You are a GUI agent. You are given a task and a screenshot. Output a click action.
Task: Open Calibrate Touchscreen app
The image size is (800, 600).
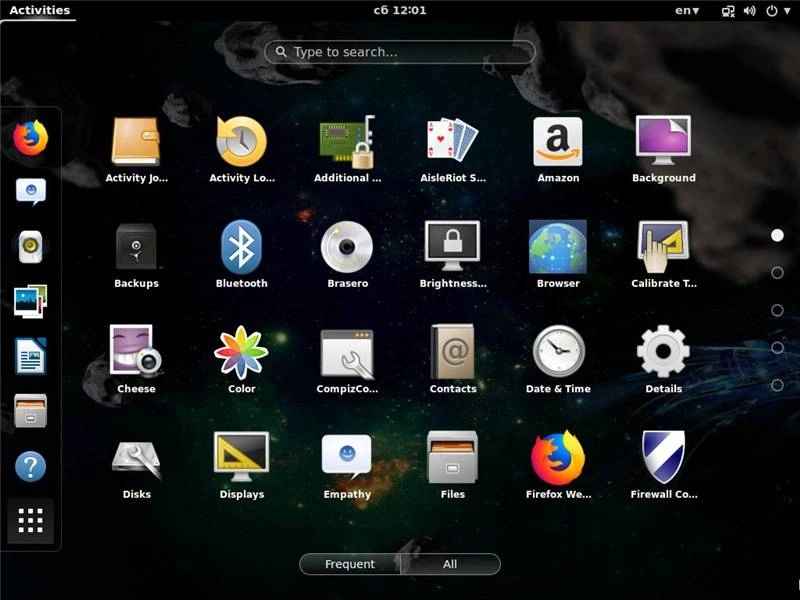(x=664, y=255)
